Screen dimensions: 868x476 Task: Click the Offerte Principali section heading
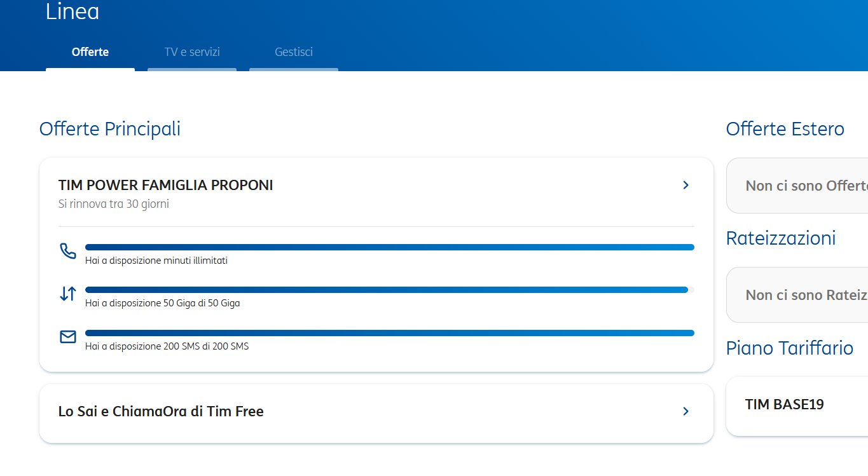coord(110,129)
